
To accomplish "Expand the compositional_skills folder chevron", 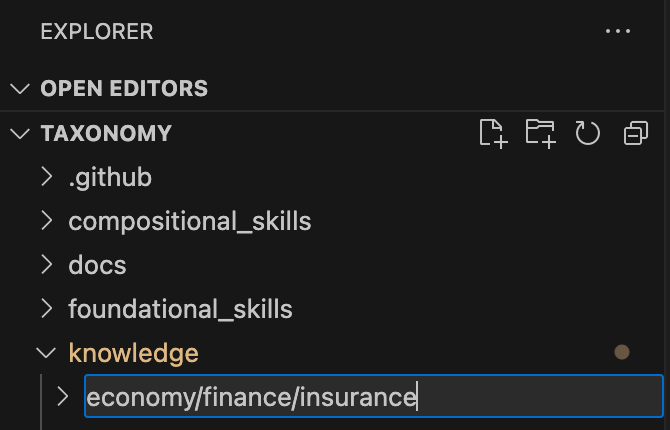I will point(46,221).
